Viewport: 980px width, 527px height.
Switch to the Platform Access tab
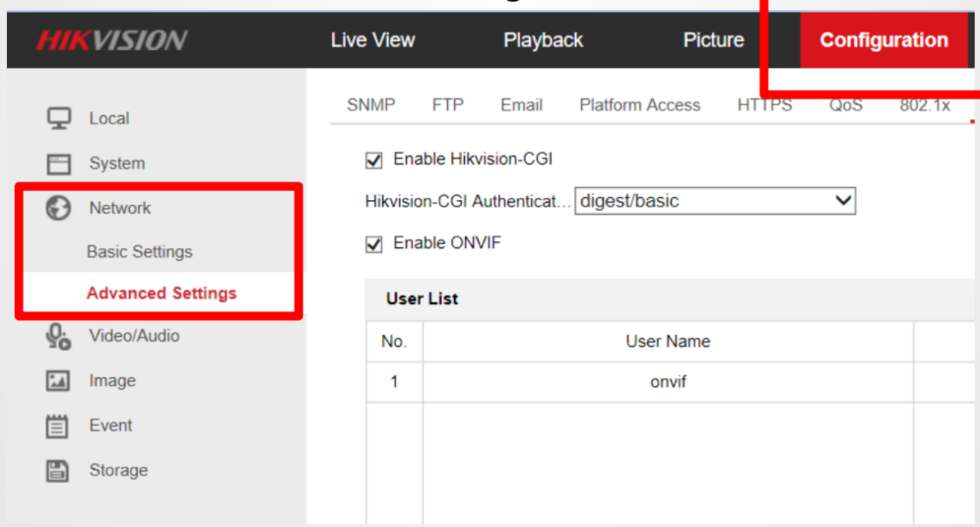pyautogui.click(x=639, y=105)
